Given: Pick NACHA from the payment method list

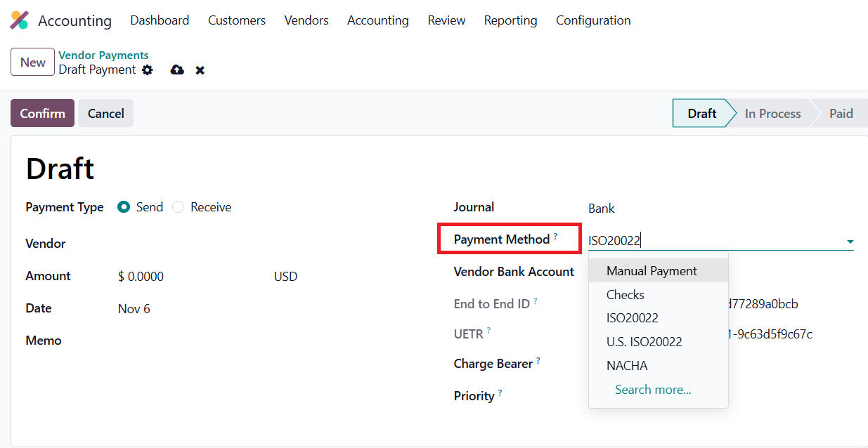Looking at the screenshot, I should pos(627,366).
